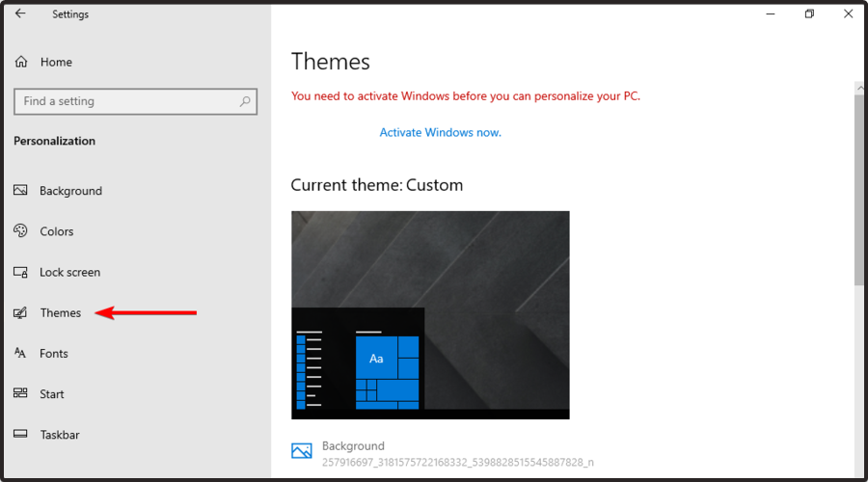Click the Taskbar bar icon
This screenshot has width=868, height=482.
[20, 434]
